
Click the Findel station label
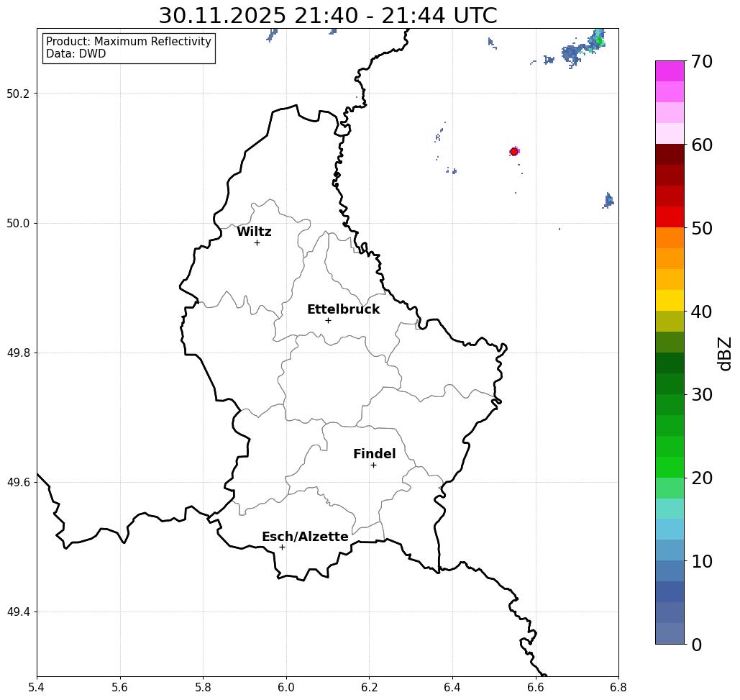(x=374, y=454)
